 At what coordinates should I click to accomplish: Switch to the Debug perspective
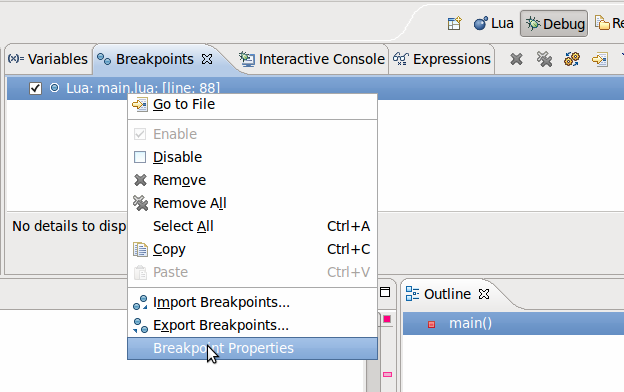(x=554, y=24)
